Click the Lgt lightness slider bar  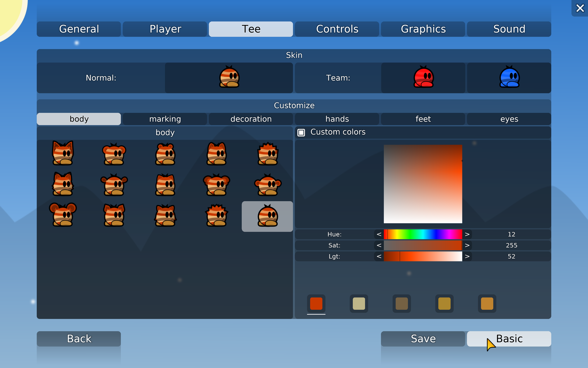point(423,256)
